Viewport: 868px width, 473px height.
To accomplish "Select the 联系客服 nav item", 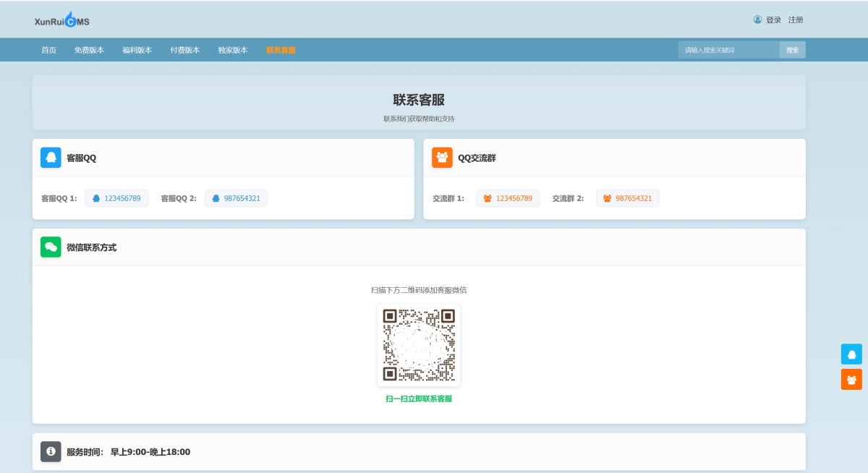I will click(281, 50).
